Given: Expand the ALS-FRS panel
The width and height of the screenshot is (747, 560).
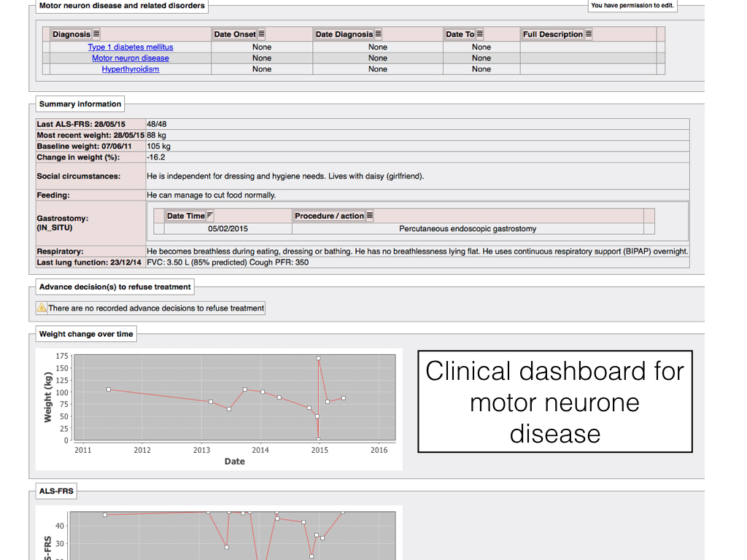Looking at the screenshot, I should [58, 491].
